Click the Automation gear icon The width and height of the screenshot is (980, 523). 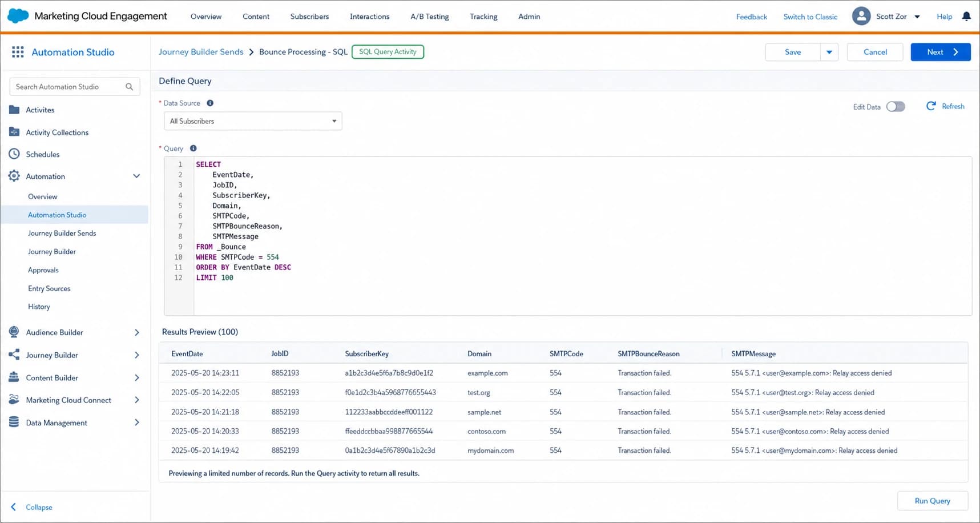tap(14, 176)
